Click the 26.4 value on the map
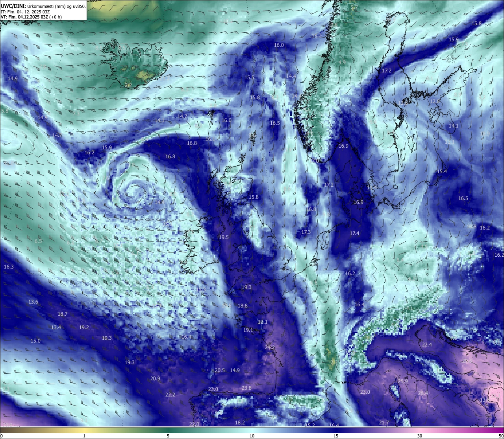504x439 pixels. [423, 393]
